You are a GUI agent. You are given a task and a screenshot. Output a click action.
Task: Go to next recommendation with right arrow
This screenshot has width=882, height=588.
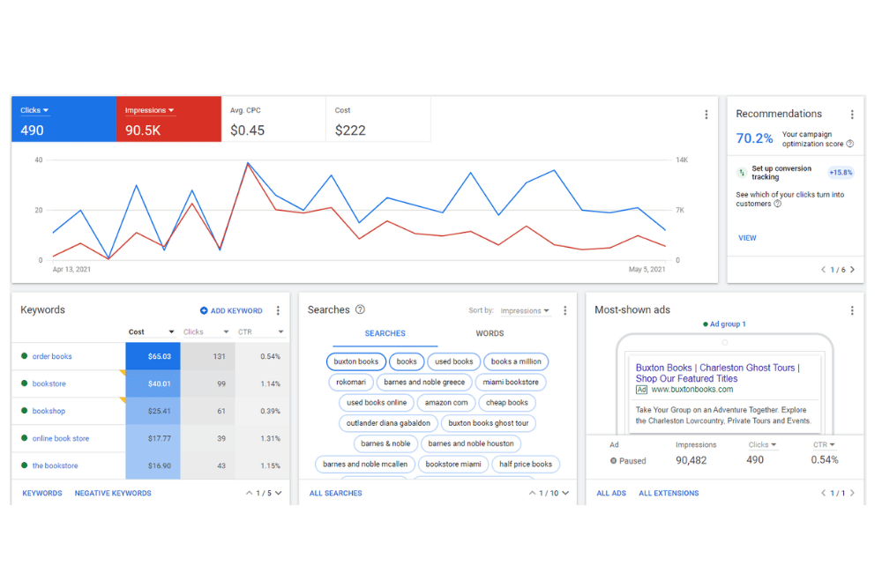[852, 270]
